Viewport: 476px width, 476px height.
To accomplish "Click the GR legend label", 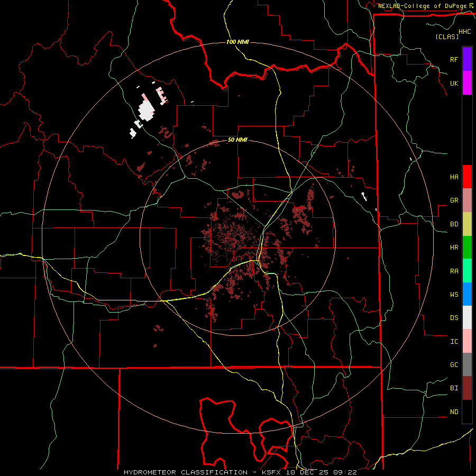I will click(x=454, y=200).
